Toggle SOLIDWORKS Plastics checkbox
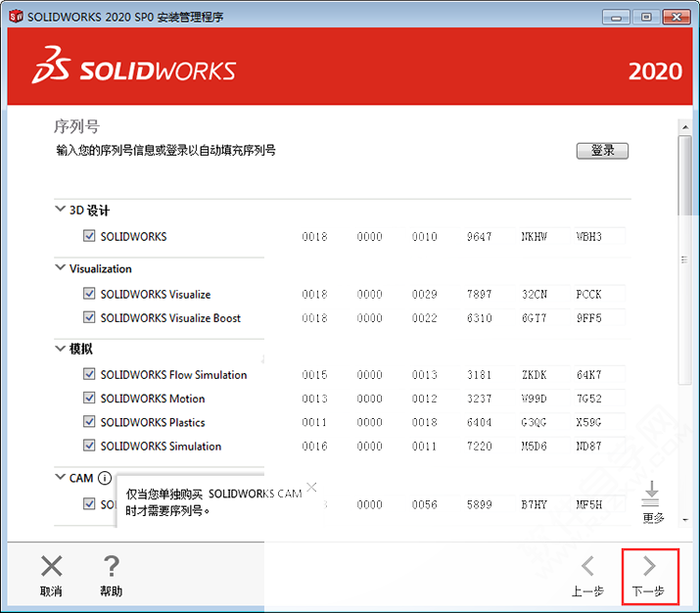 coord(89,421)
